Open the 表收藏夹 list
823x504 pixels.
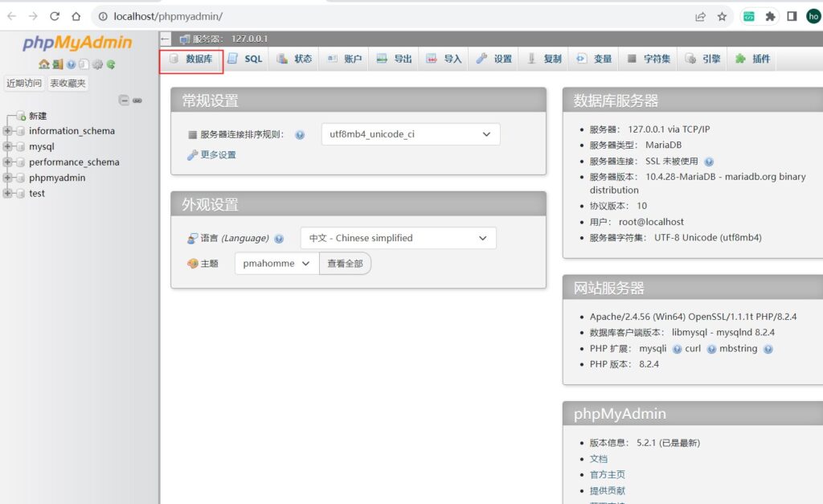68,83
